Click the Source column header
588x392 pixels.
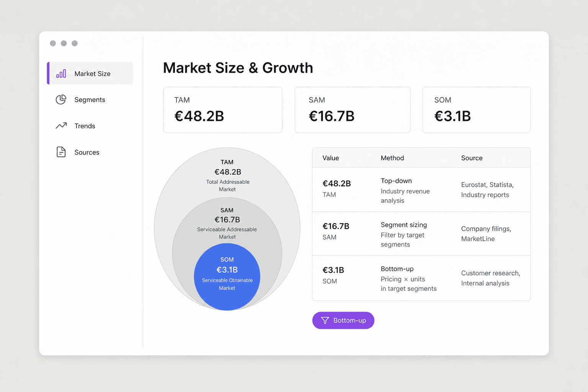click(x=472, y=158)
